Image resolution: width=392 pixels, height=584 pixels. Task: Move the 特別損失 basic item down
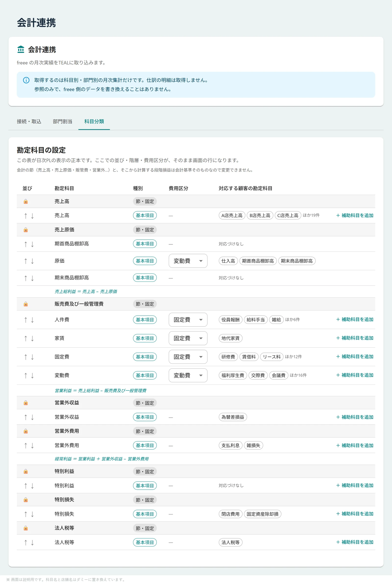[32, 514]
